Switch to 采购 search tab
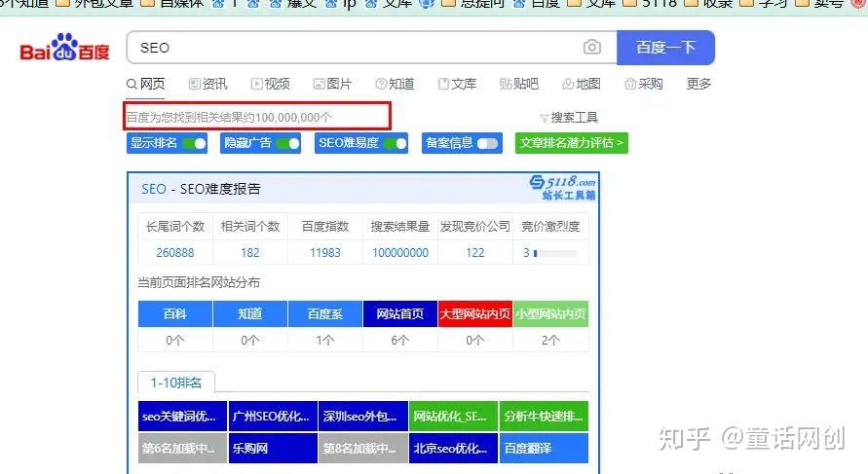The image size is (868, 474). [x=643, y=84]
